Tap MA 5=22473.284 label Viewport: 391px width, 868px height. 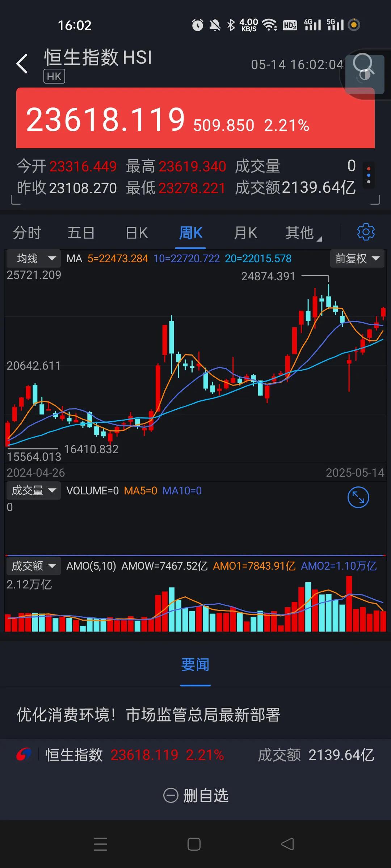118,259
